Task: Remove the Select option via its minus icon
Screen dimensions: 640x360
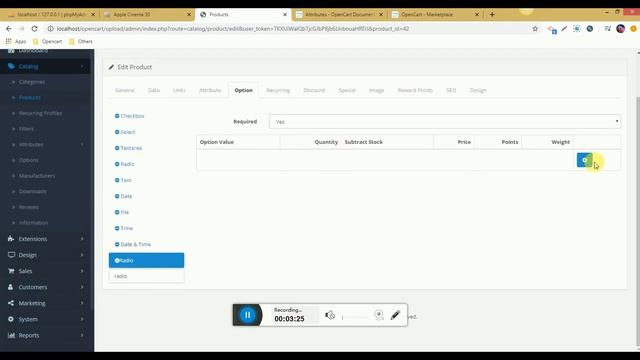Action: pos(117,132)
